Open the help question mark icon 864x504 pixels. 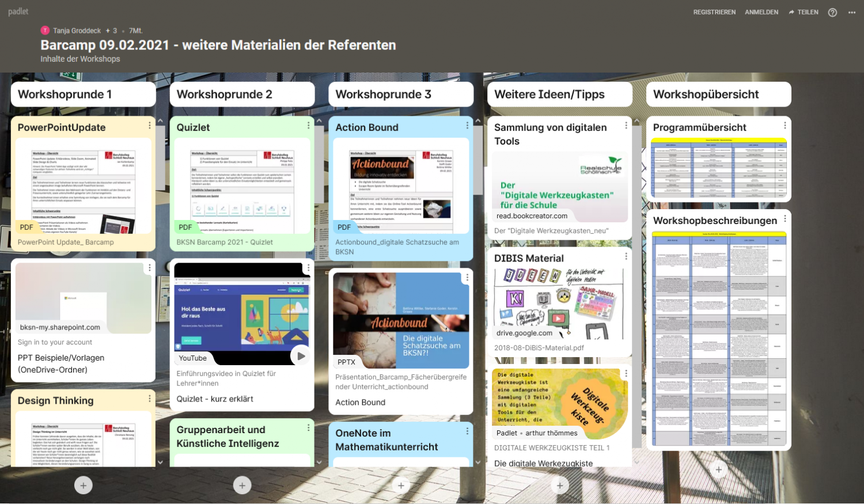(x=832, y=12)
